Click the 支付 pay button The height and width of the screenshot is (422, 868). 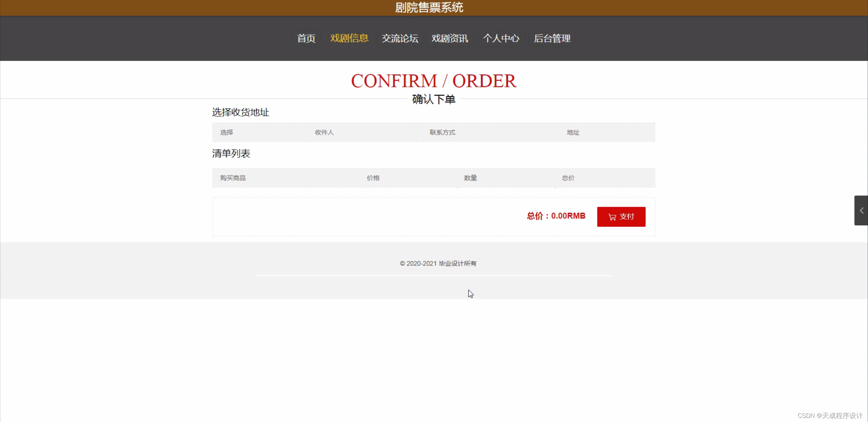621,217
